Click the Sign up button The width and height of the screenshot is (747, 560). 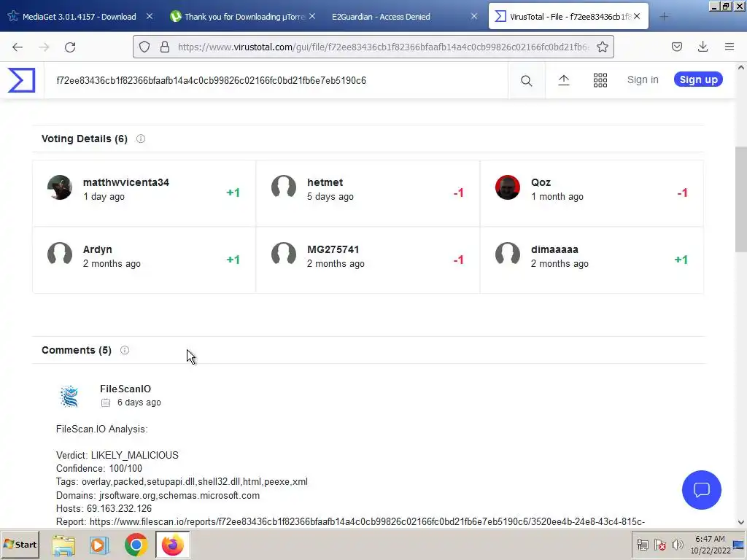pyautogui.click(x=698, y=79)
